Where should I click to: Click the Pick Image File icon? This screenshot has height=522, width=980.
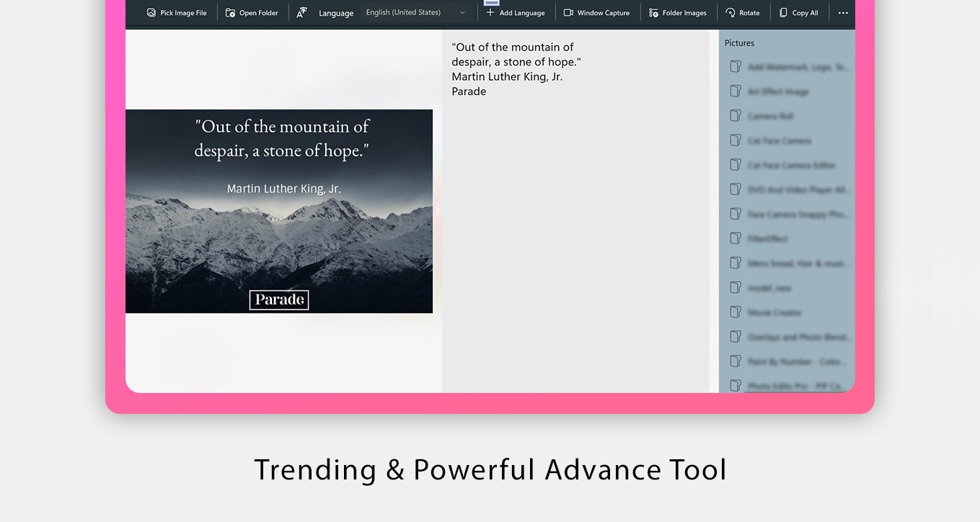pos(151,13)
